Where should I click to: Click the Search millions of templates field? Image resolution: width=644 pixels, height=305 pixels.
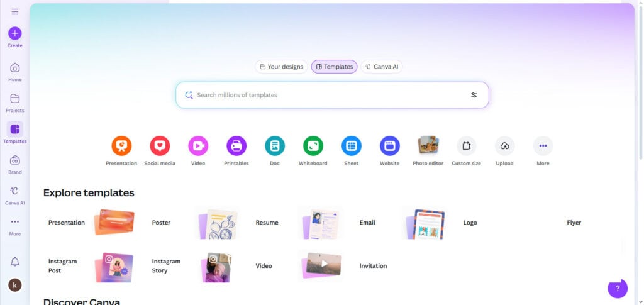(332, 95)
